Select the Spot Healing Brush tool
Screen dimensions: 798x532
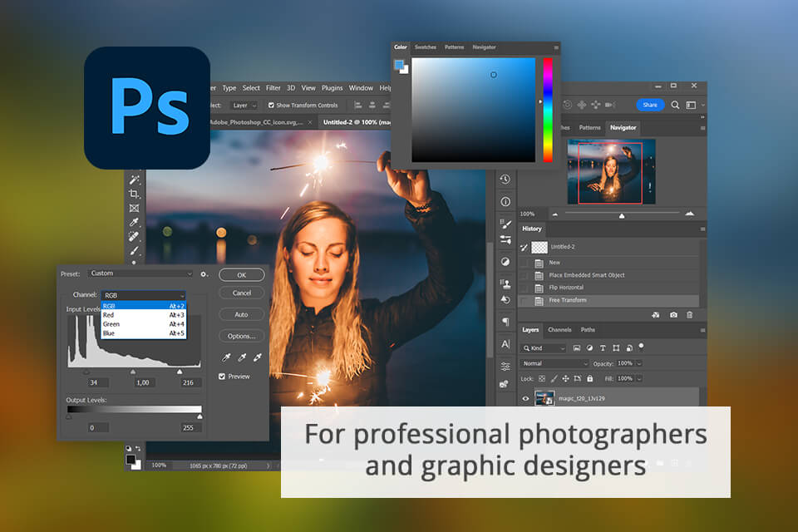134,236
